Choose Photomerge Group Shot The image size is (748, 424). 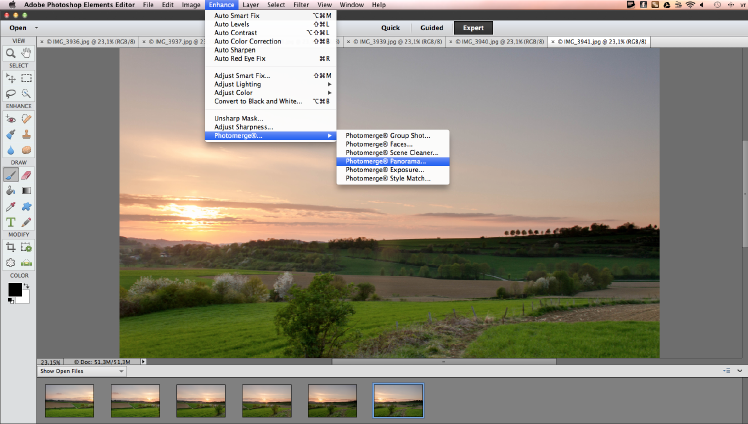coord(393,136)
